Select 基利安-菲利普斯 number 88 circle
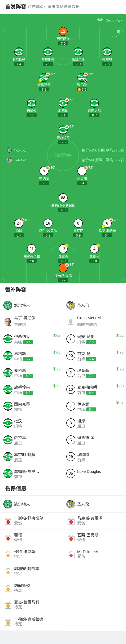This screenshot has height=644, width=126. pyautogui.click(x=63, y=198)
